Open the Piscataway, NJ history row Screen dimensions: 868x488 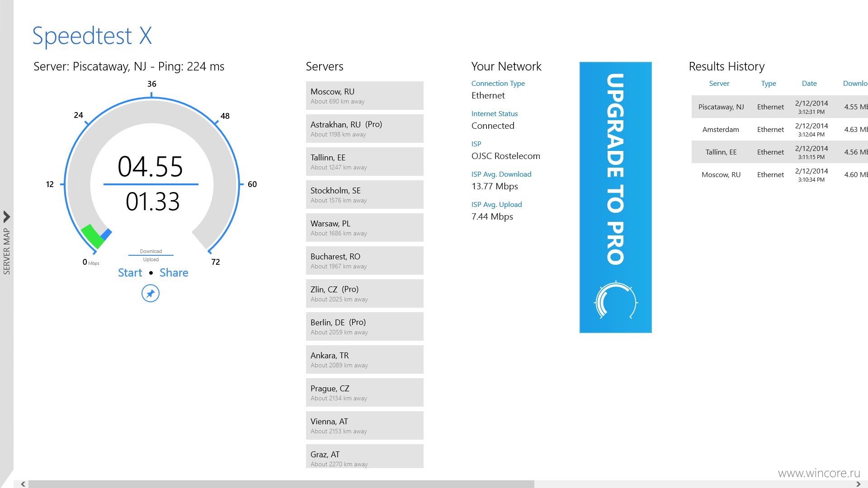point(780,107)
